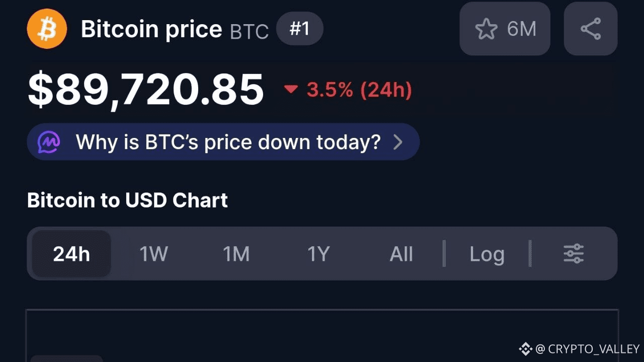The height and width of the screenshot is (362, 644).
Task: Click the orange Bitcoin logo icon
Action: pyautogui.click(x=47, y=29)
